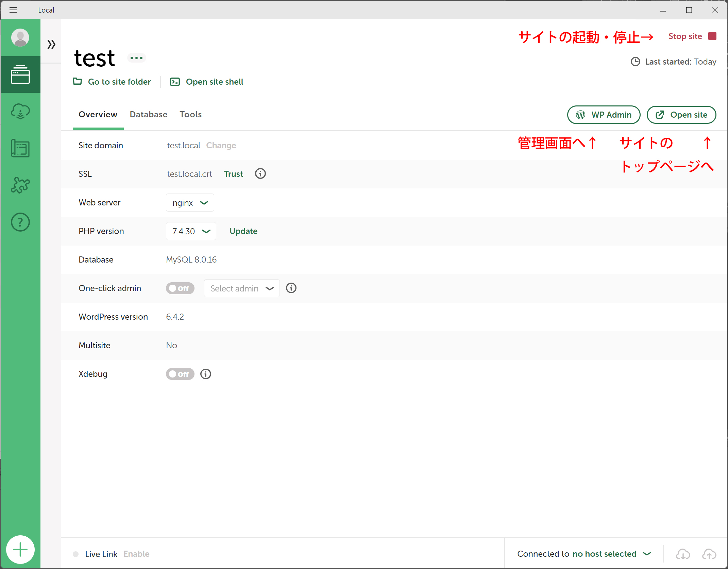The height and width of the screenshot is (569, 728).
Task: Click Trust for SSL certificate
Action: point(233,174)
